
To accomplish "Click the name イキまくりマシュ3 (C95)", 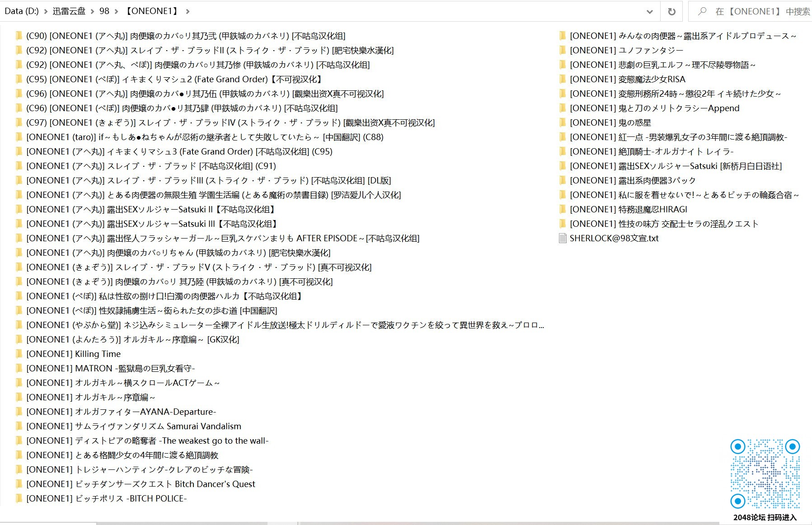I will point(179,151).
